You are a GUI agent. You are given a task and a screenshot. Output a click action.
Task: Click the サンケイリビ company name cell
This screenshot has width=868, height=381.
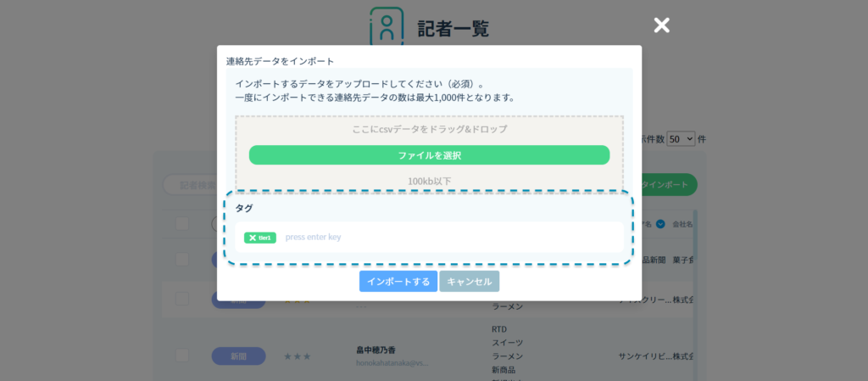(x=644, y=356)
